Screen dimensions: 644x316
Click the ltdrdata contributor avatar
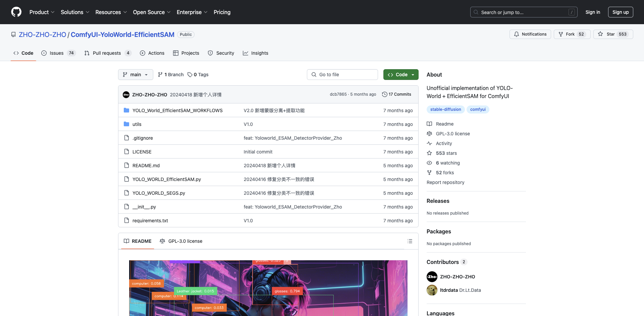point(432,290)
